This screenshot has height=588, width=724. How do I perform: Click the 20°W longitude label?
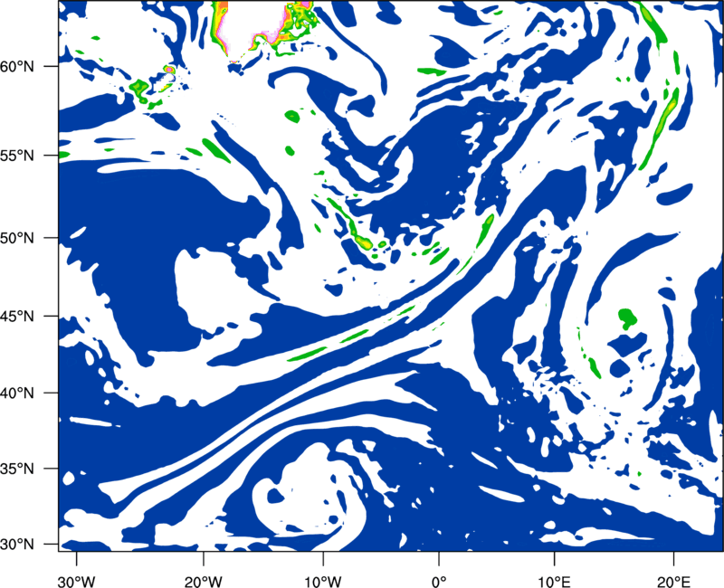[x=203, y=582]
